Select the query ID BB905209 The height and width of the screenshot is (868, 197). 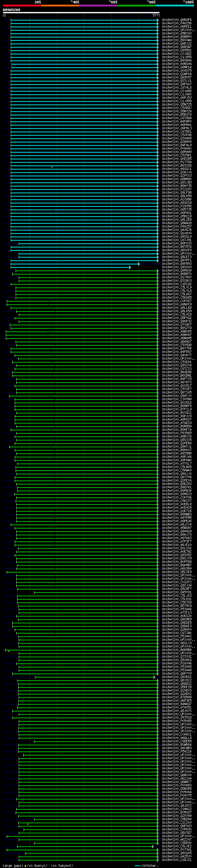coord(11,10)
